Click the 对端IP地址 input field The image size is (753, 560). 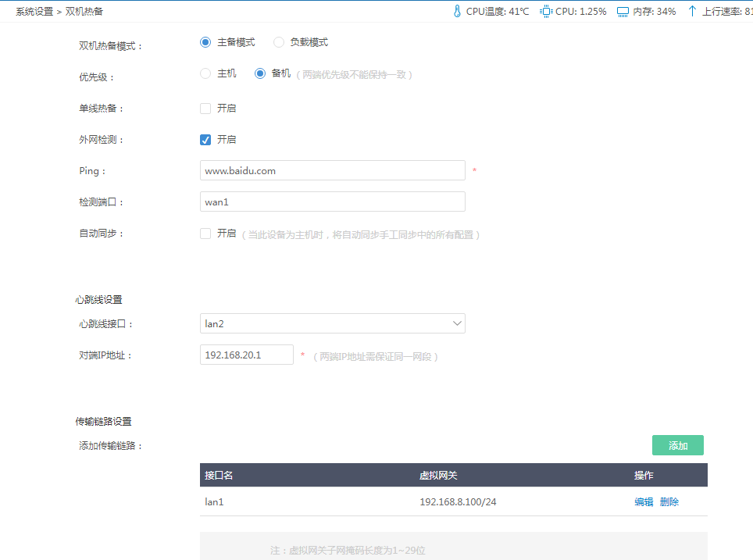tap(246, 355)
